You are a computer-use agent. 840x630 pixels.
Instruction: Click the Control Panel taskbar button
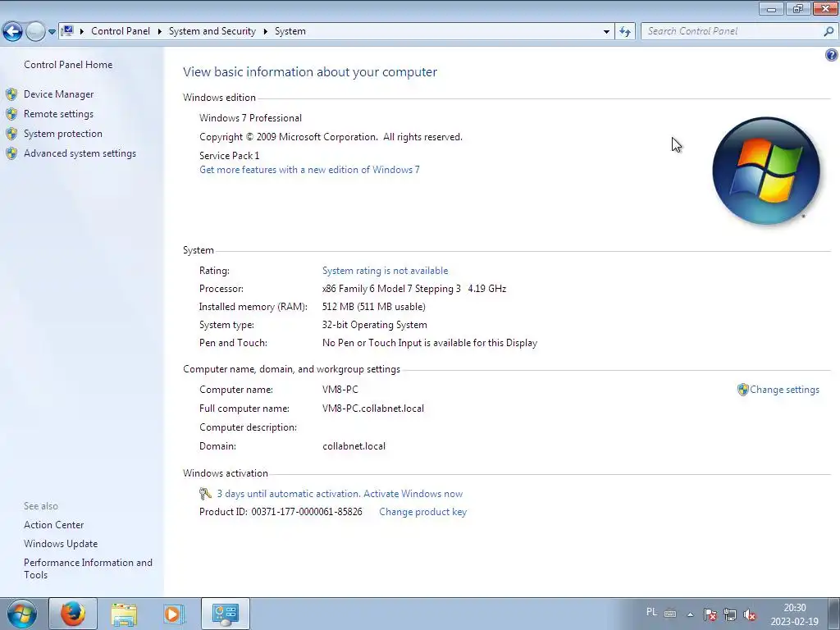click(x=225, y=614)
